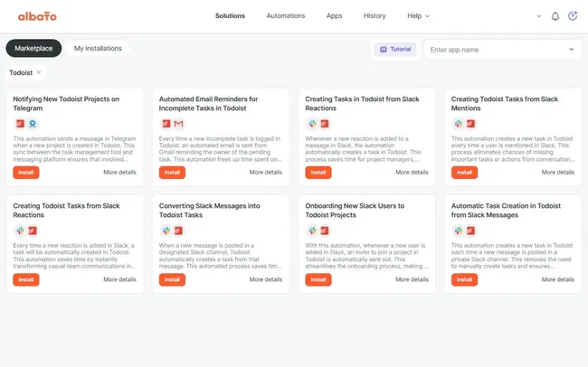
Task: Click Slack icon in Todoist Tasks from Slack Mentions card
Action: tap(459, 124)
